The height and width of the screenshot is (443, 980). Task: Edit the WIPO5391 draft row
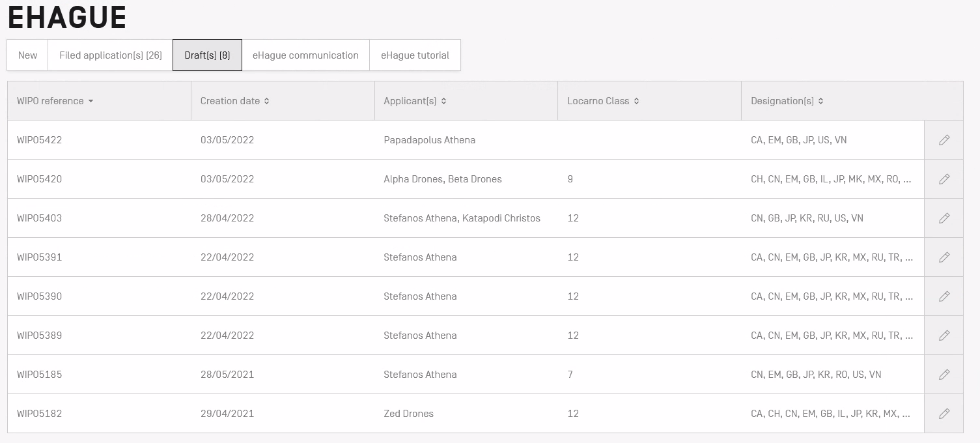tap(944, 257)
